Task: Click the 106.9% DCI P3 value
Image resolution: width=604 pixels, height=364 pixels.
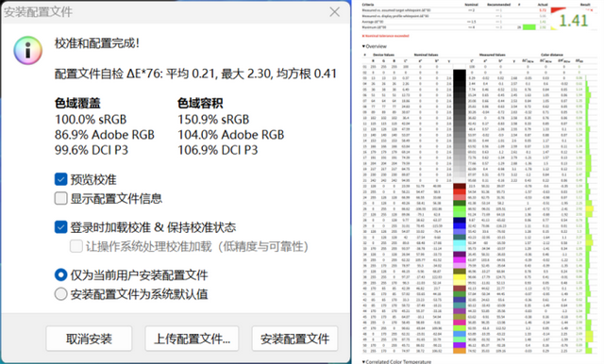Action: click(217, 150)
